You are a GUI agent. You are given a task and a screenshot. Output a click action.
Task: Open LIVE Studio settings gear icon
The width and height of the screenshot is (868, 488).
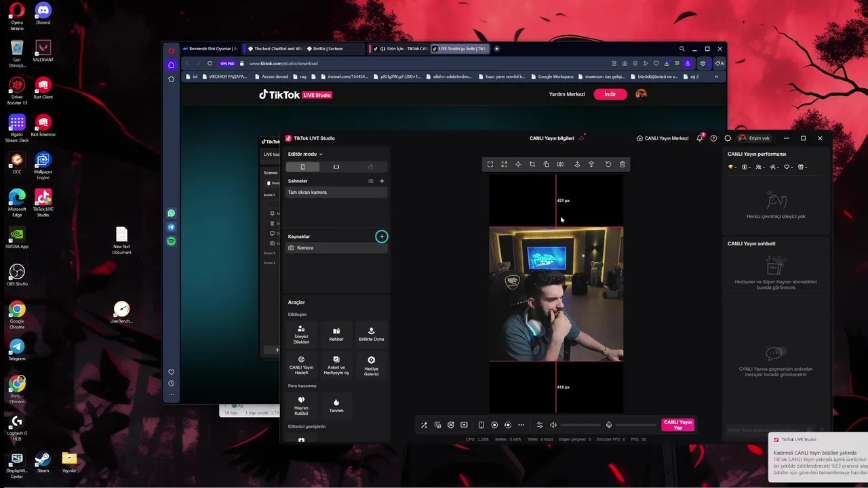point(728,138)
